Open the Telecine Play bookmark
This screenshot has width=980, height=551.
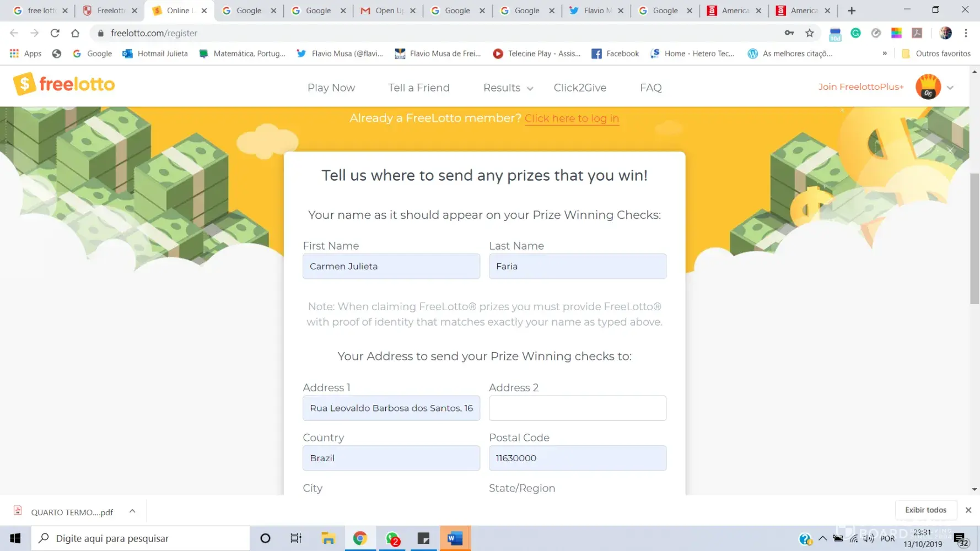(537, 53)
